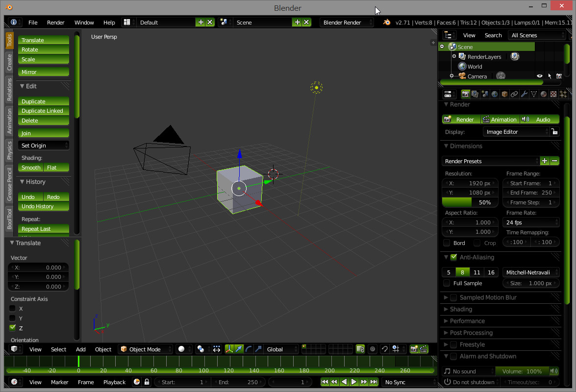Expand the Performance panel
This screenshot has width=576, height=392.
pyautogui.click(x=467, y=321)
